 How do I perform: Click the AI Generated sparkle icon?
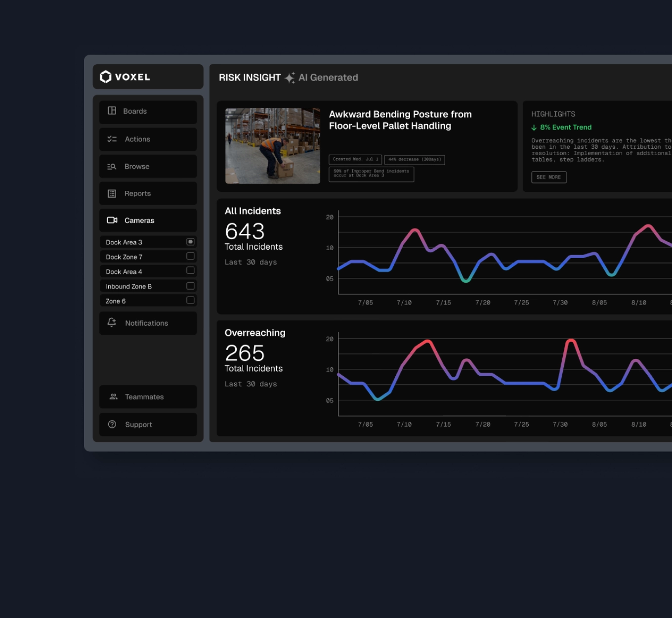coord(290,78)
